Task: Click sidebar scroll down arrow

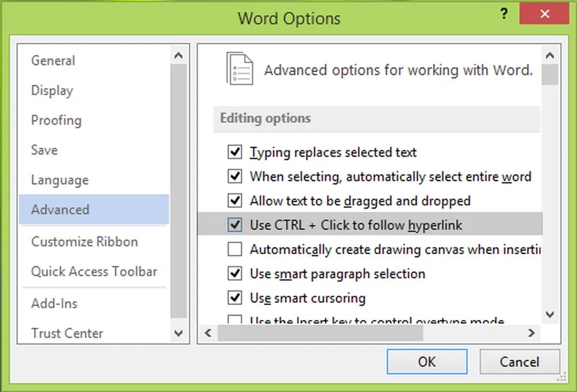Action: coord(178,333)
